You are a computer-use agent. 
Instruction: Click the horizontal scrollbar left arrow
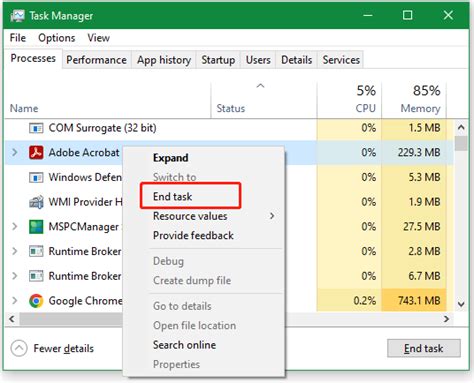click(x=12, y=319)
